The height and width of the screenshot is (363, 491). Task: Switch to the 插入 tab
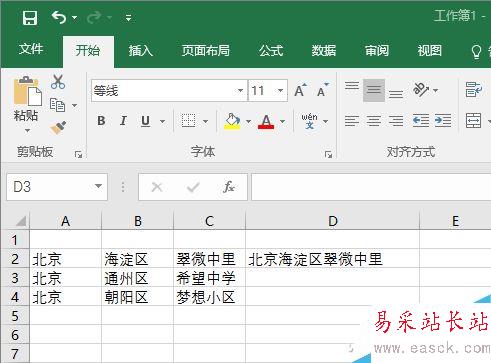coord(140,51)
